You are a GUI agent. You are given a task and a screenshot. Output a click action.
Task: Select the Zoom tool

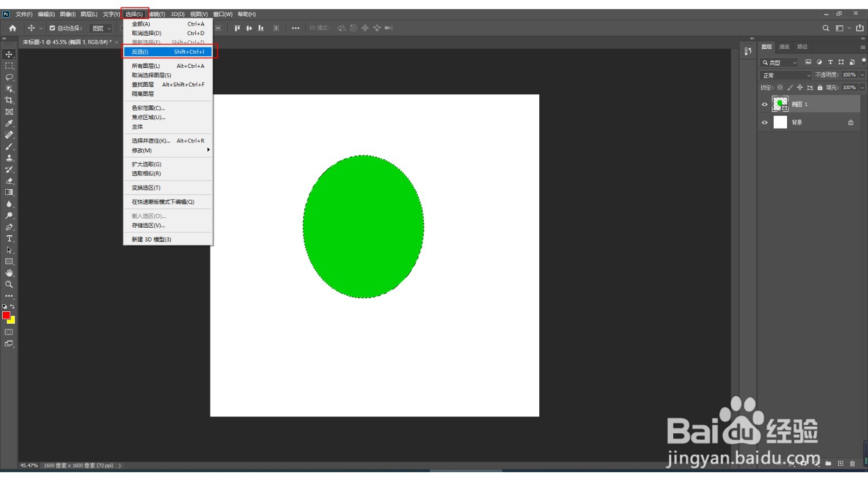[9, 284]
